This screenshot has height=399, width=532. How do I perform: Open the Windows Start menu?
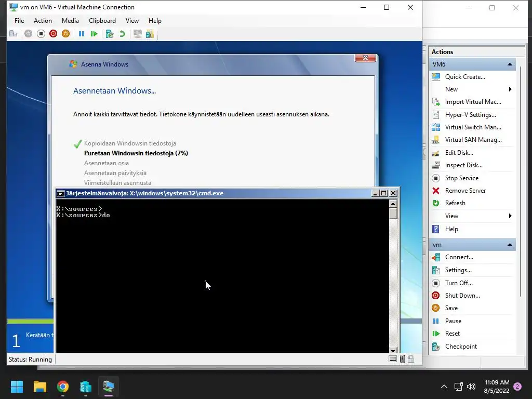(17, 387)
